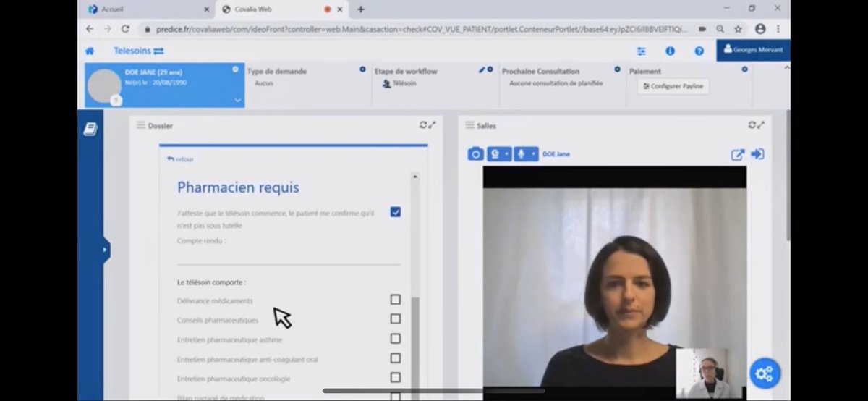Open gear for Paiement section
The width and height of the screenshot is (868, 401).
(744, 69)
